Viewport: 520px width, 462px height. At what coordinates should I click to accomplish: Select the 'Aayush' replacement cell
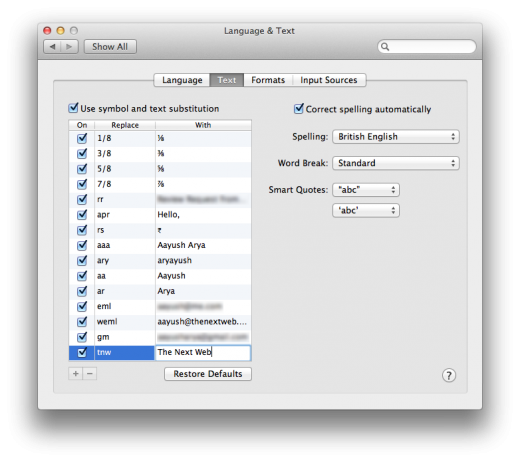point(203,276)
